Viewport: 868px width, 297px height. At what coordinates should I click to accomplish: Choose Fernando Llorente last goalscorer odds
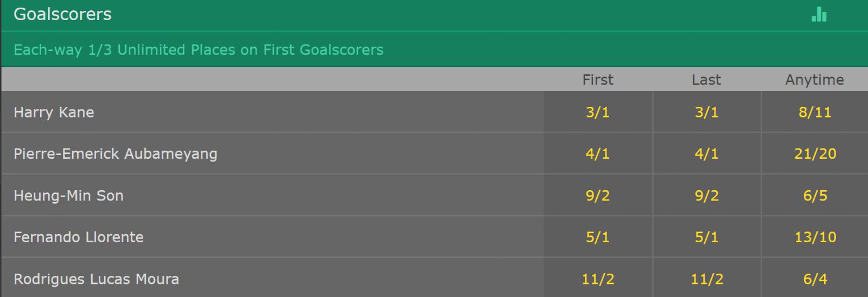click(x=706, y=237)
